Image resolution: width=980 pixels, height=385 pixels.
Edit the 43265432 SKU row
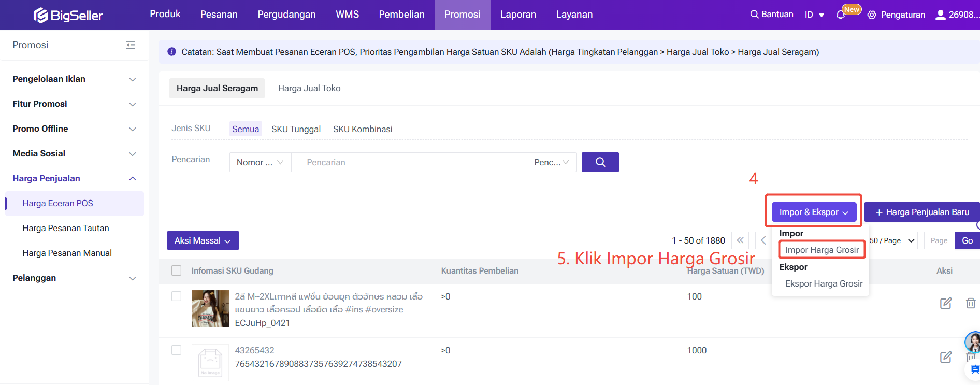(x=945, y=357)
